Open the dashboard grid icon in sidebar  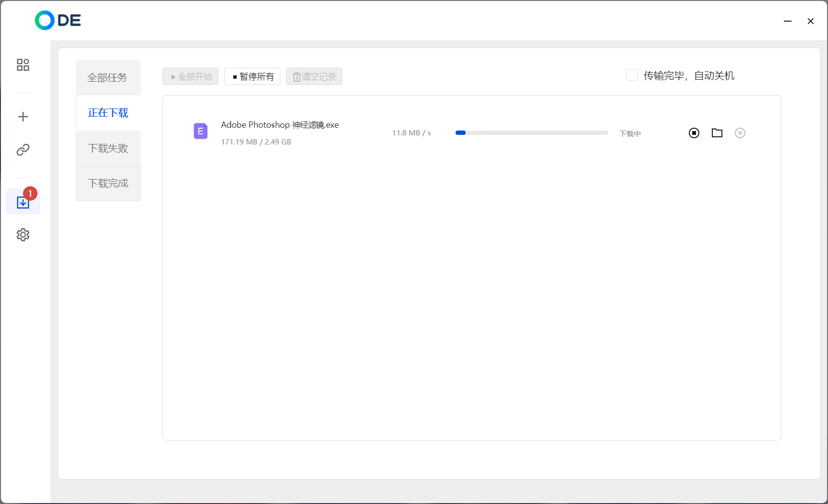pos(23,65)
